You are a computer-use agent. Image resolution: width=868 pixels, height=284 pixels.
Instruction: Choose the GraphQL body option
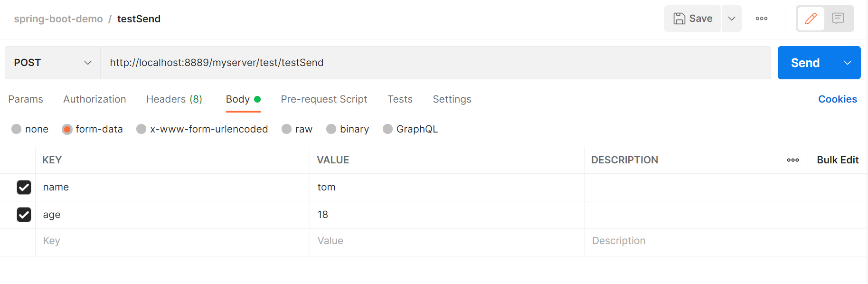[x=387, y=129]
